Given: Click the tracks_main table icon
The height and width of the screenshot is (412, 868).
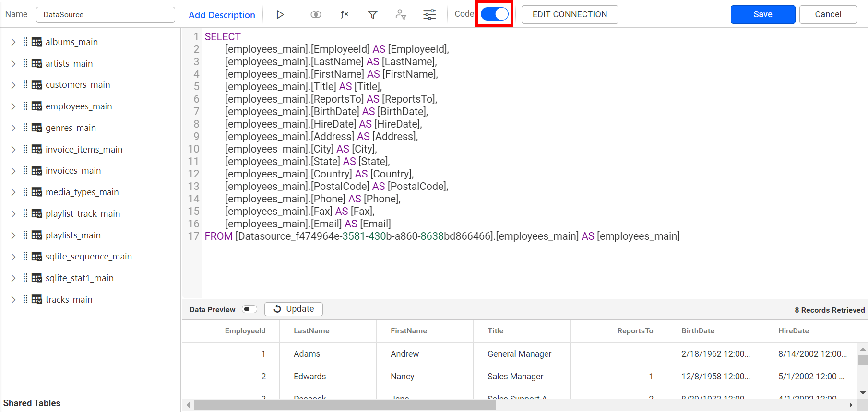Looking at the screenshot, I should click(37, 299).
